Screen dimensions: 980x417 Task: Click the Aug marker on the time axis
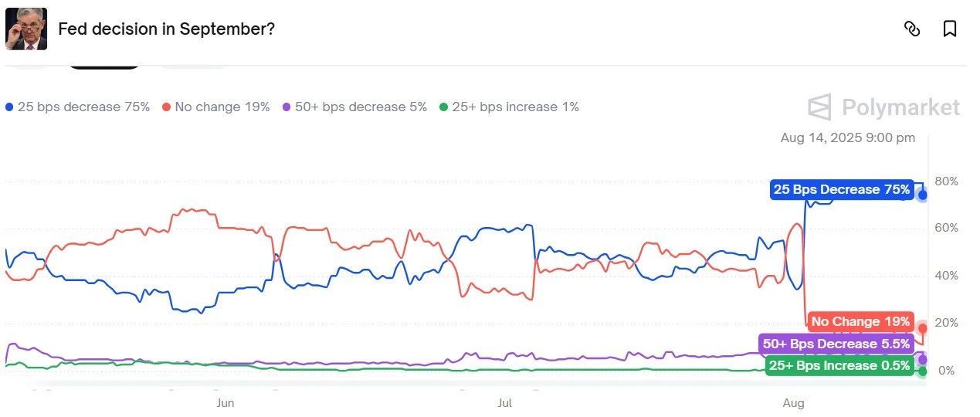[793, 403]
